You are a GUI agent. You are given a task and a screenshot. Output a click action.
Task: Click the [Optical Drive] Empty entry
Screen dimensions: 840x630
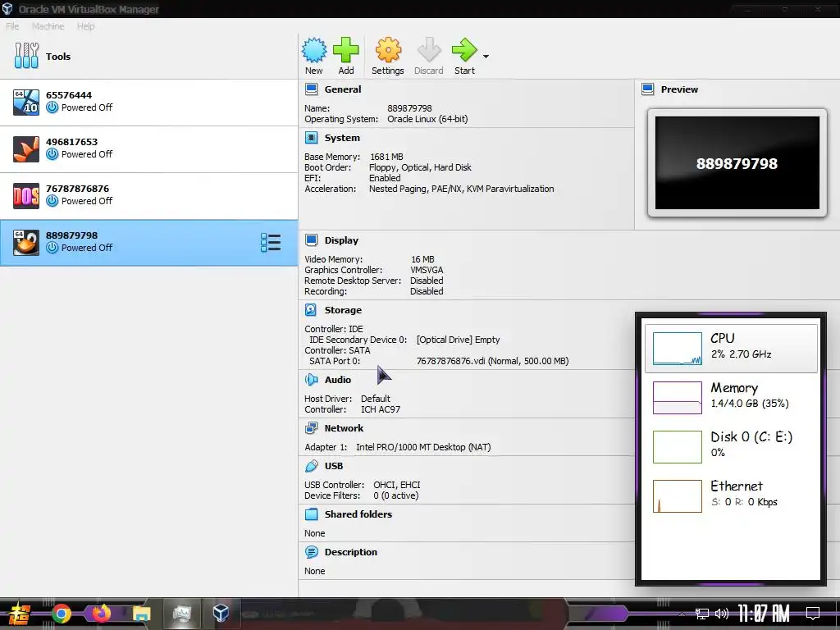pos(458,340)
